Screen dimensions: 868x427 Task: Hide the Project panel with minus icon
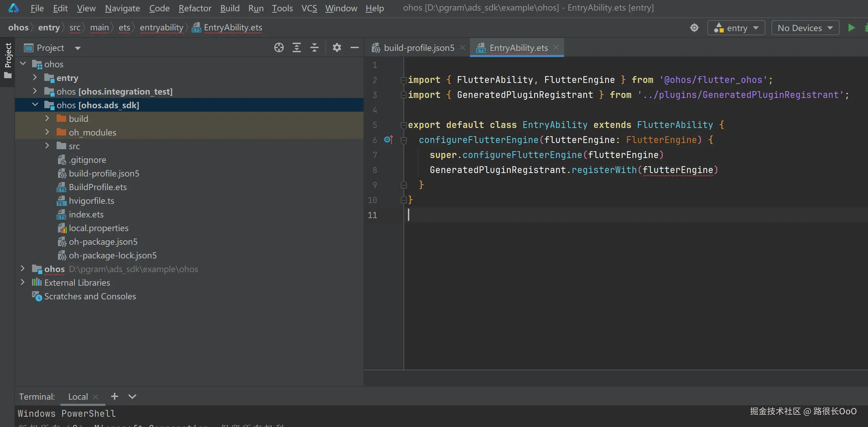point(354,48)
